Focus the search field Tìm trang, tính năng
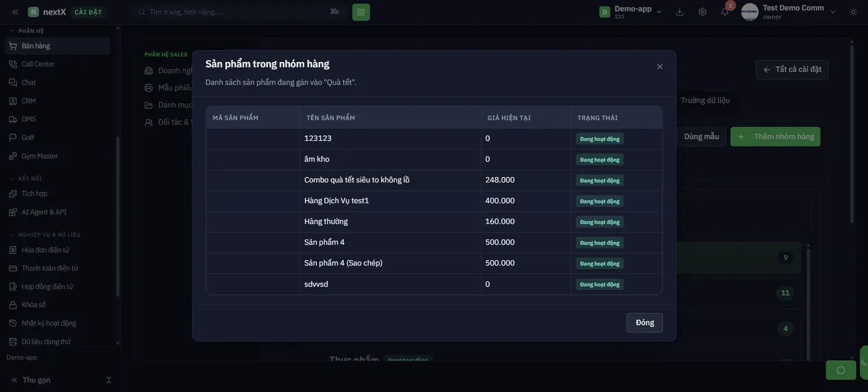868x392 pixels. (237, 12)
